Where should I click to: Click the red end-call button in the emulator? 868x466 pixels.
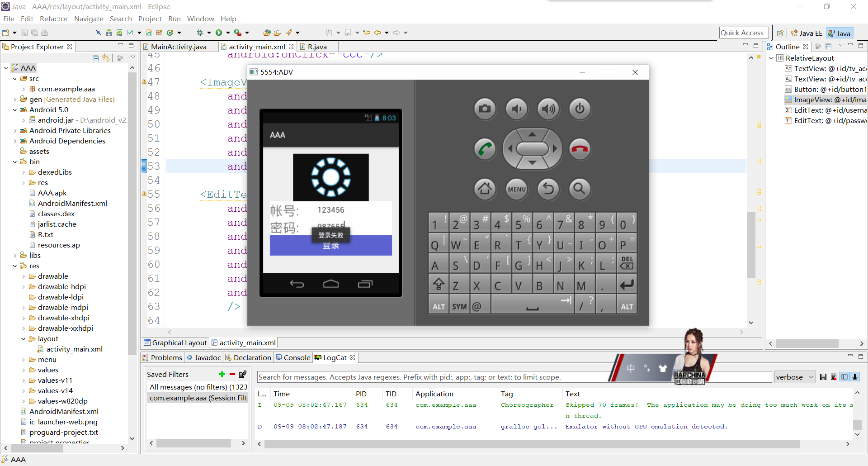(x=580, y=149)
